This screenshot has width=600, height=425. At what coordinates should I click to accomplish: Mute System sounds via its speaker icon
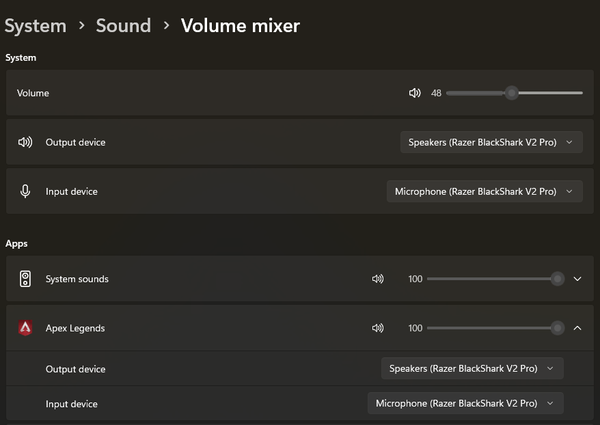[x=378, y=279]
